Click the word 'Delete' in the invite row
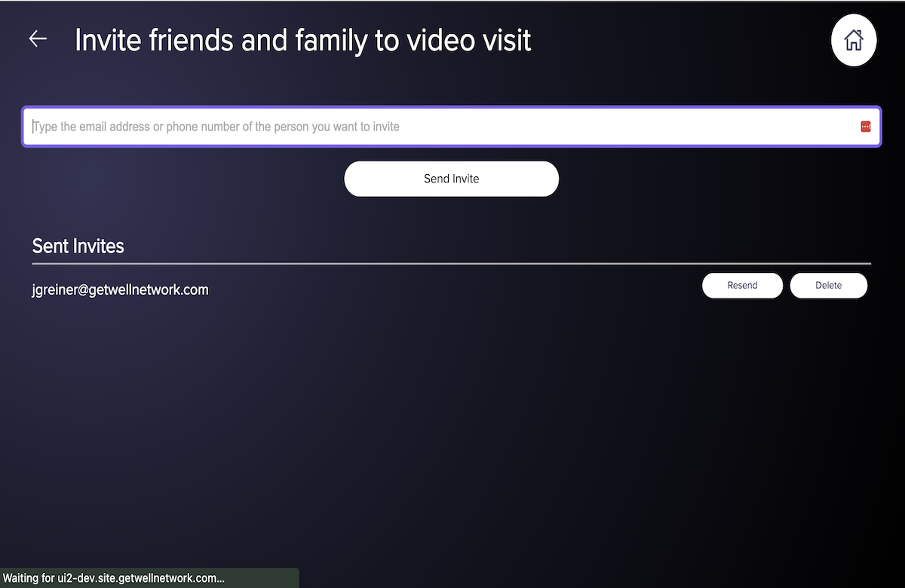The width and height of the screenshot is (905, 588). [828, 286]
